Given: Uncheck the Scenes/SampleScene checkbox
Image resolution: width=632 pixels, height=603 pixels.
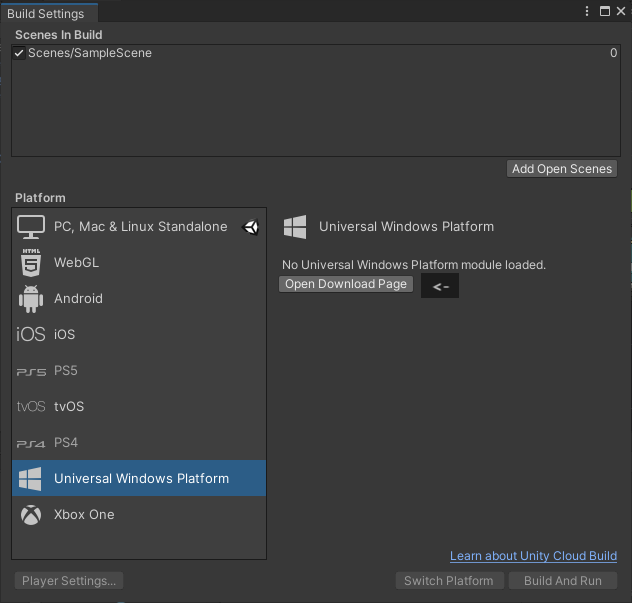Looking at the screenshot, I should tap(19, 53).
